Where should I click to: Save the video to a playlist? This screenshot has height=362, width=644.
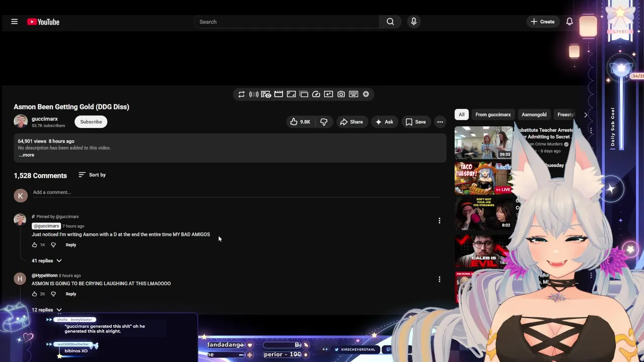416,122
